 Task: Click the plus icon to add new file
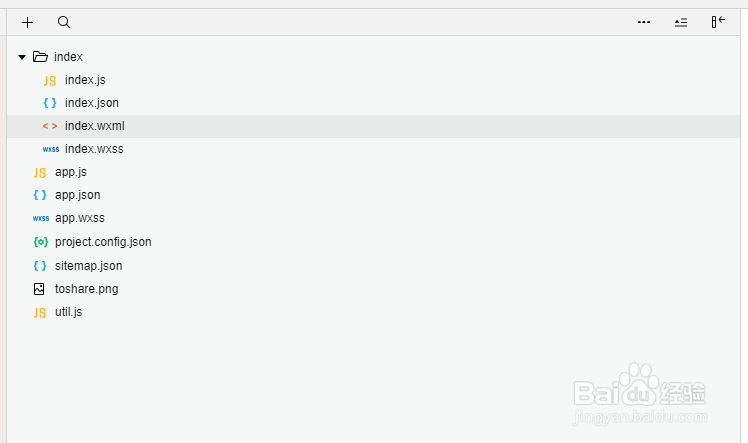[27, 22]
